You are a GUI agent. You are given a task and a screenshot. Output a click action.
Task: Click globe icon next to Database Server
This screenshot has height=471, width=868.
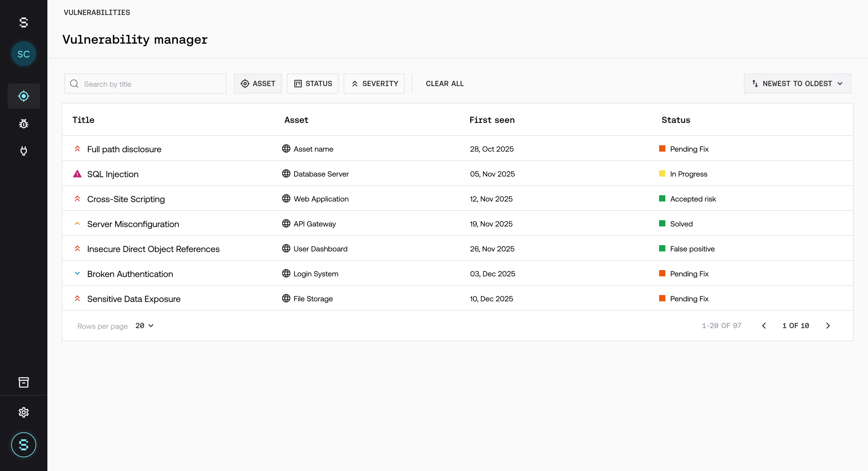coord(286,173)
